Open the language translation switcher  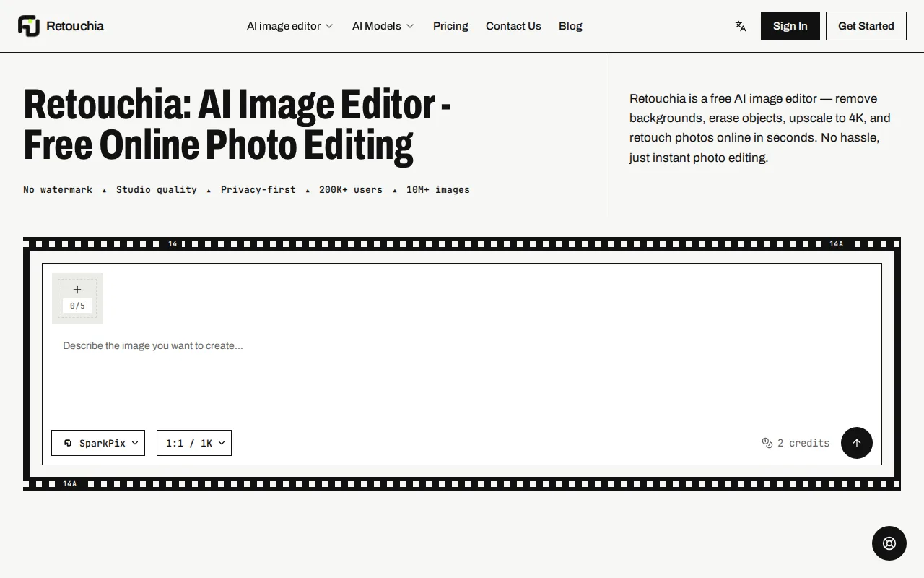click(741, 26)
